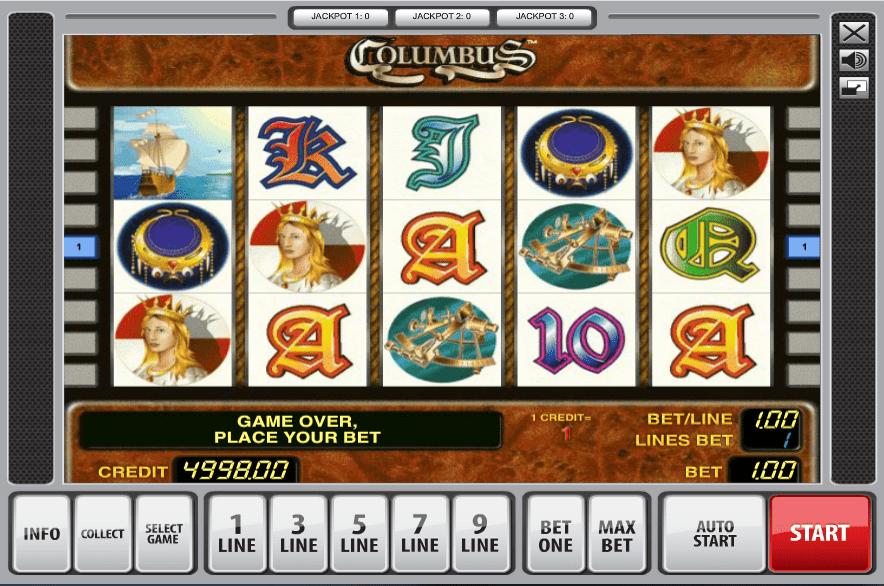Screen dimensions: 884x586
Task: Click the red START button
Action: click(819, 534)
